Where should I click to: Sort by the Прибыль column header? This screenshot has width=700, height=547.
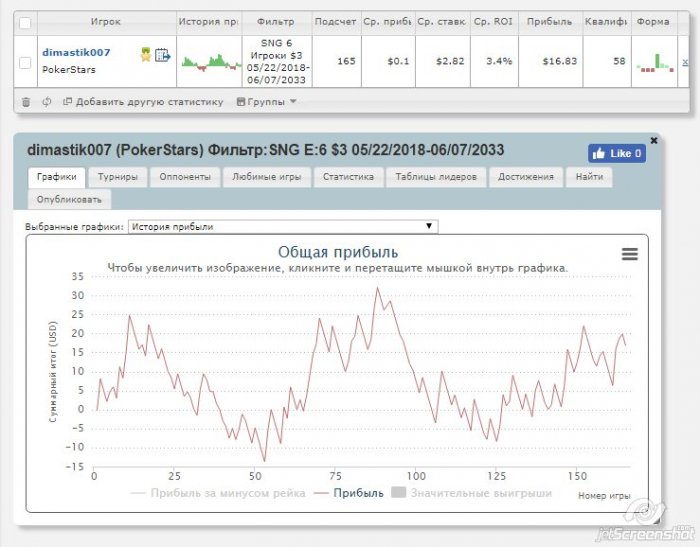pyautogui.click(x=550, y=21)
